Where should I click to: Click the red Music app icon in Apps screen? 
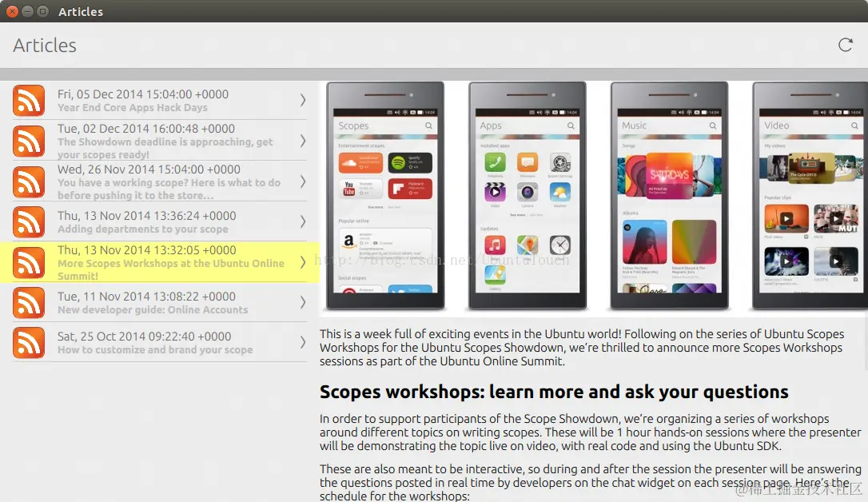click(x=495, y=245)
